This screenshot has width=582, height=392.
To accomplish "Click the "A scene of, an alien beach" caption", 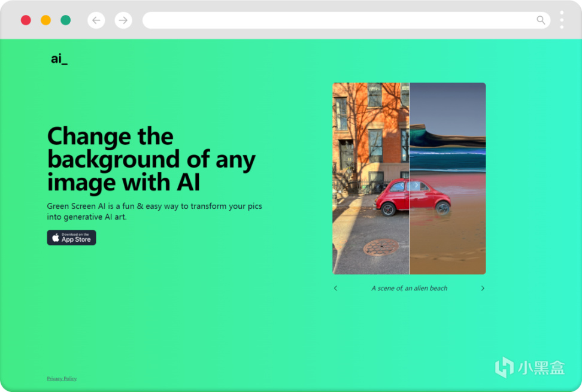I will click(410, 288).
